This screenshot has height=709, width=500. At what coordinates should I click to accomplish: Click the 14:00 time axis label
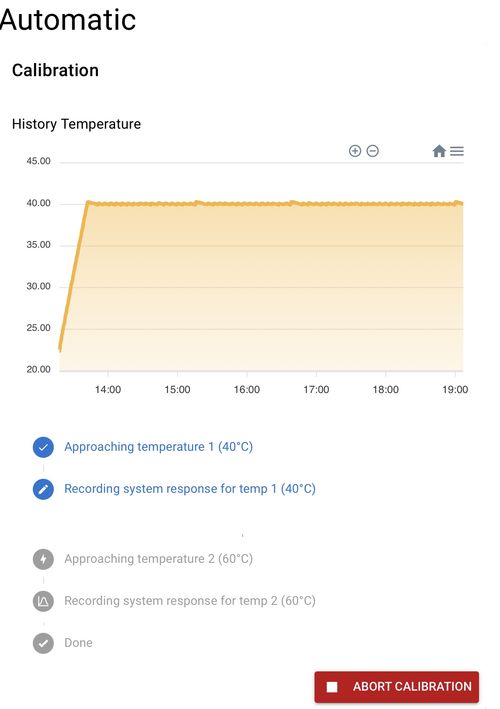[108, 390]
